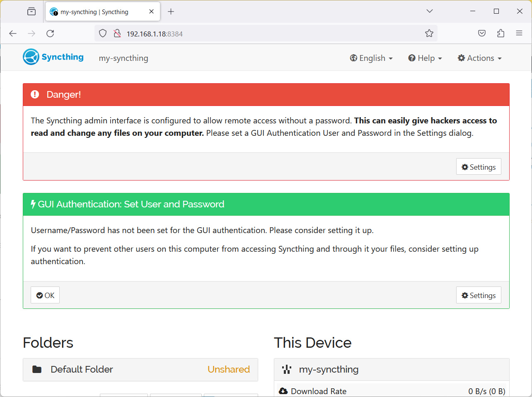Expand the Default Folder row

pyautogui.click(x=140, y=370)
